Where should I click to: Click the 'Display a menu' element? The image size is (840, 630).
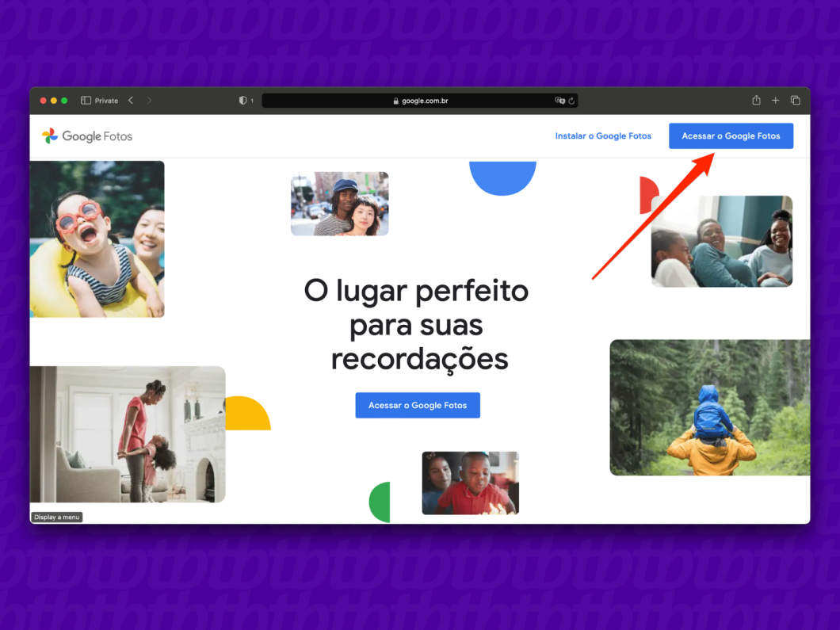[x=56, y=516]
